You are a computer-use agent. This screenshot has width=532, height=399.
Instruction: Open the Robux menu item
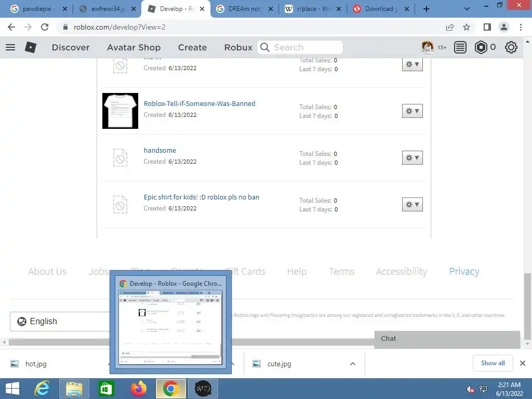(x=238, y=47)
